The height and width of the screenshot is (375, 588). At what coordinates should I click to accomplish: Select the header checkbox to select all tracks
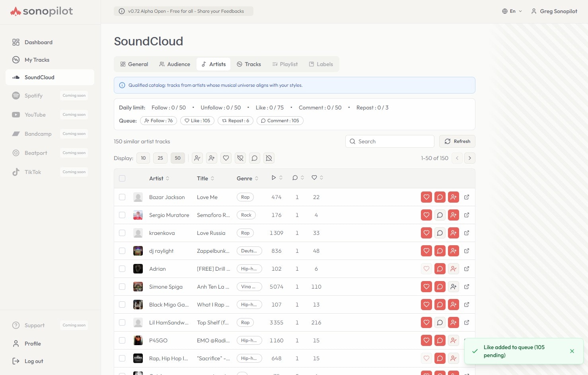(x=122, y=178)
